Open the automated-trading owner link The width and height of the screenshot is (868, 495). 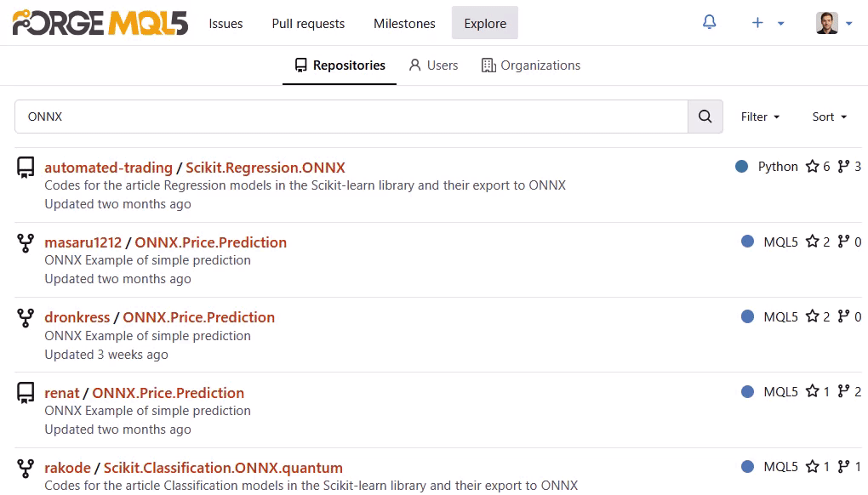[x=109, y=168]
